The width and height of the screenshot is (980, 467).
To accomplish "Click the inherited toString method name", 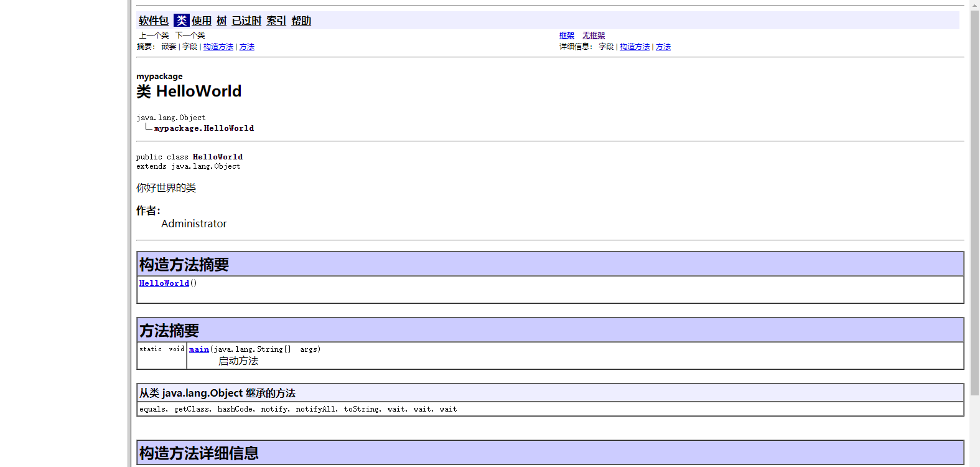I will 361,409.
